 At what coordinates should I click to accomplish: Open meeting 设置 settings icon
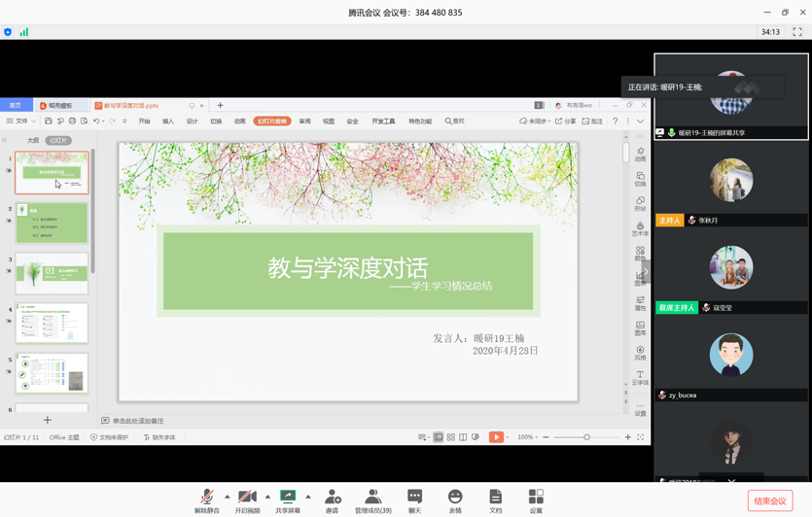tap(536, 498)
